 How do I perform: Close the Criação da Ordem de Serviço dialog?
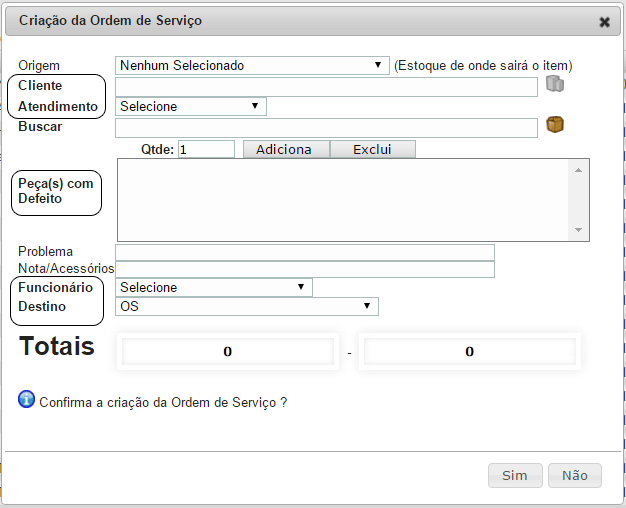[604, 22]
